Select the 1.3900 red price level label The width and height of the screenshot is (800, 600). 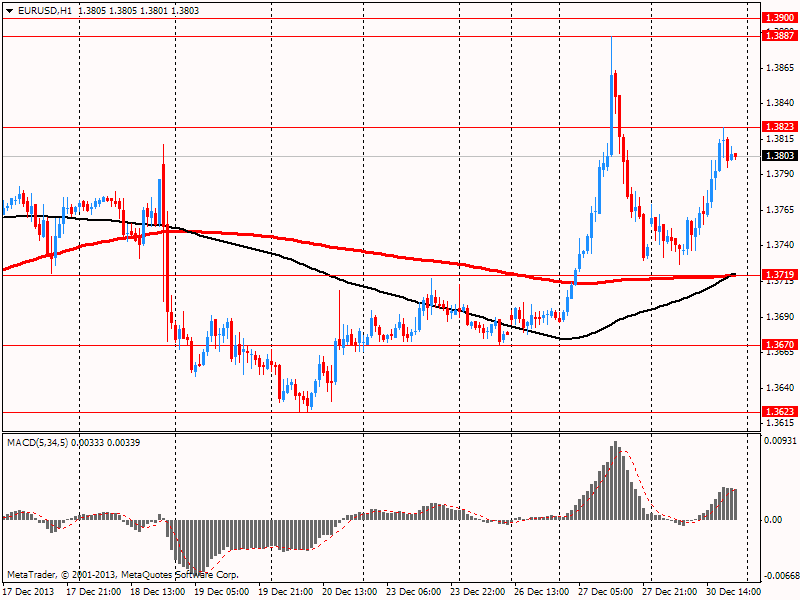pyautogui.click(x=779, y=18)
